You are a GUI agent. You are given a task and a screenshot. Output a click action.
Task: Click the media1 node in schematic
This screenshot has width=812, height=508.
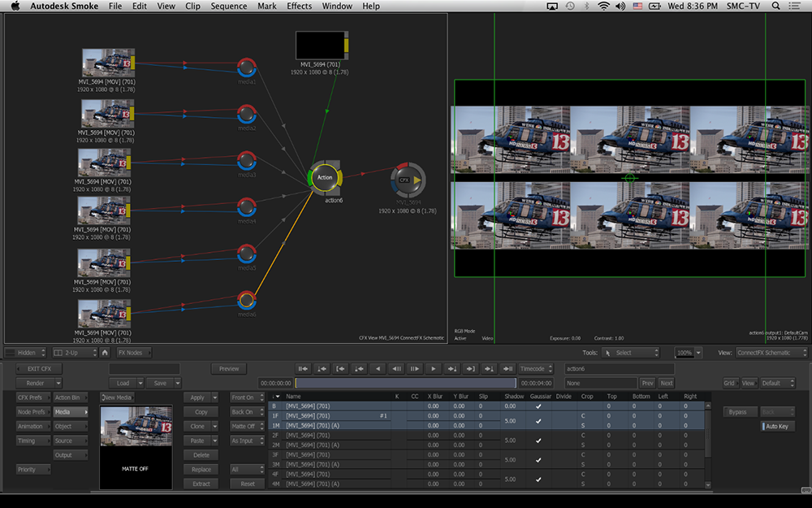(247, 68)
